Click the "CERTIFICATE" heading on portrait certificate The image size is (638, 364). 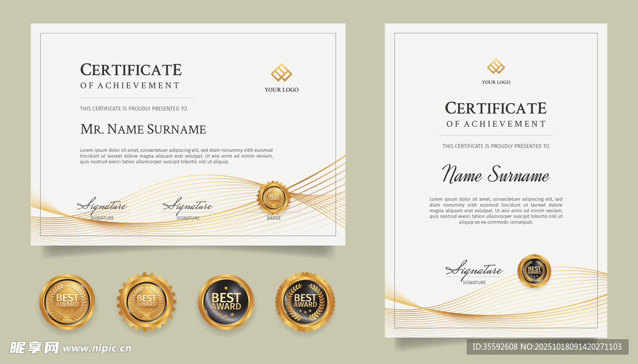tap(495, 108)
